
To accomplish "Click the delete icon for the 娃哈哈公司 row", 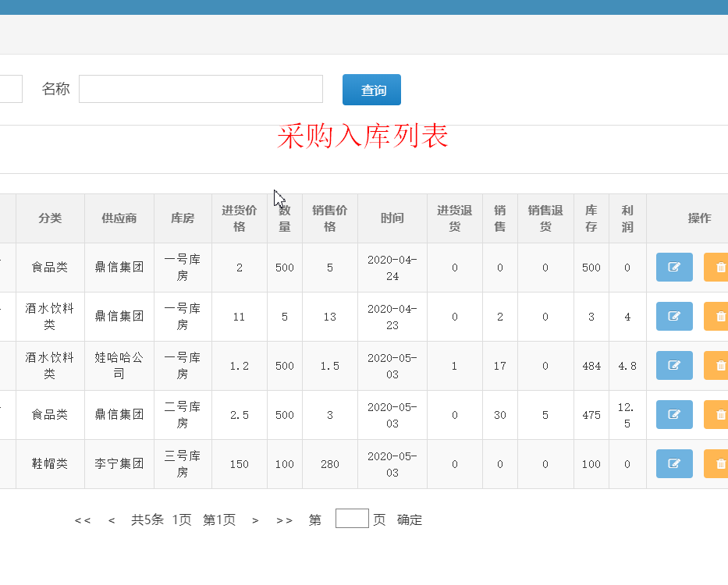I will click(718, 366).
